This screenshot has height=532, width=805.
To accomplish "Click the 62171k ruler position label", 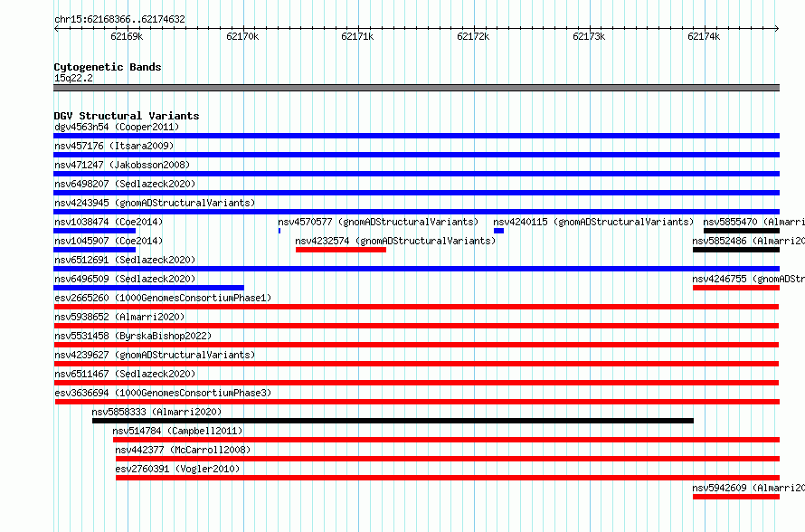I will tap(357, 36).
